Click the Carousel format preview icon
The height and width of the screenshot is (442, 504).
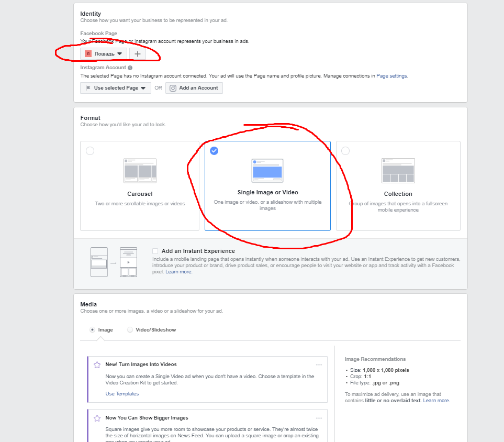140,171
